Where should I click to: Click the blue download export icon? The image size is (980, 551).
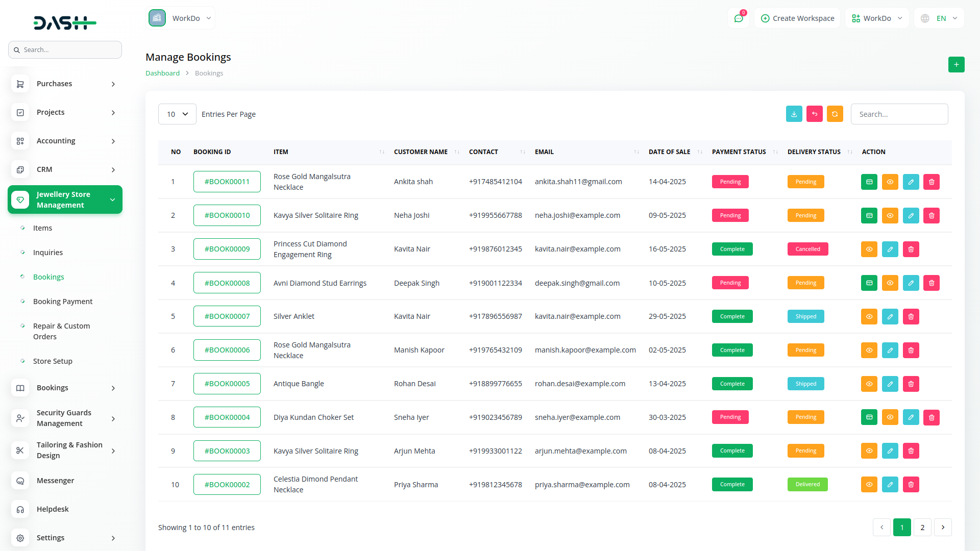coord(794,114)
